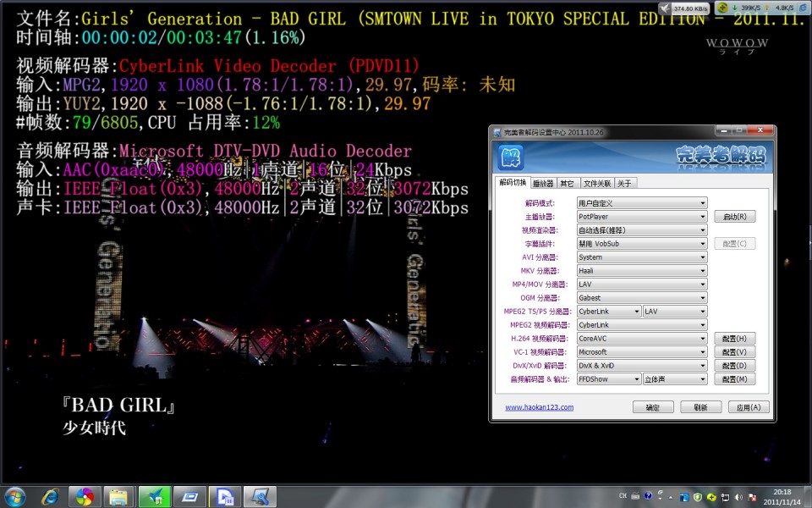This screenshot has width=812, height=508.
Task: Switch to the green-highlighted taskbar app
Action: (x=154, y=497)
